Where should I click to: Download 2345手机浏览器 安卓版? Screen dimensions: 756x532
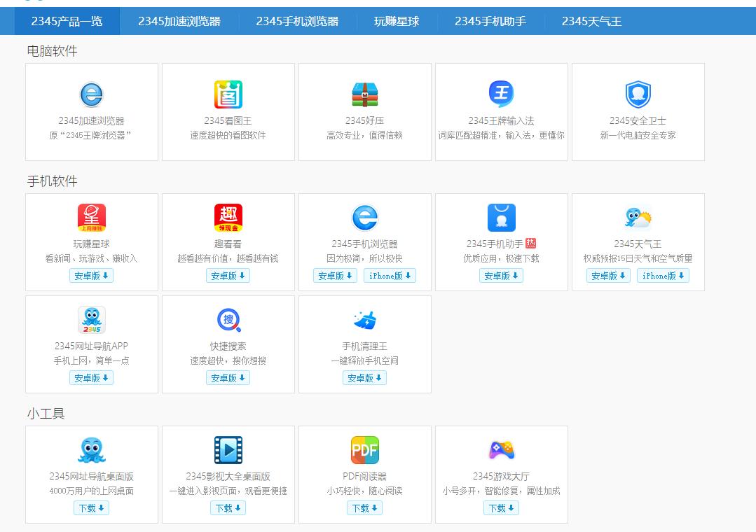click(335, 276)
